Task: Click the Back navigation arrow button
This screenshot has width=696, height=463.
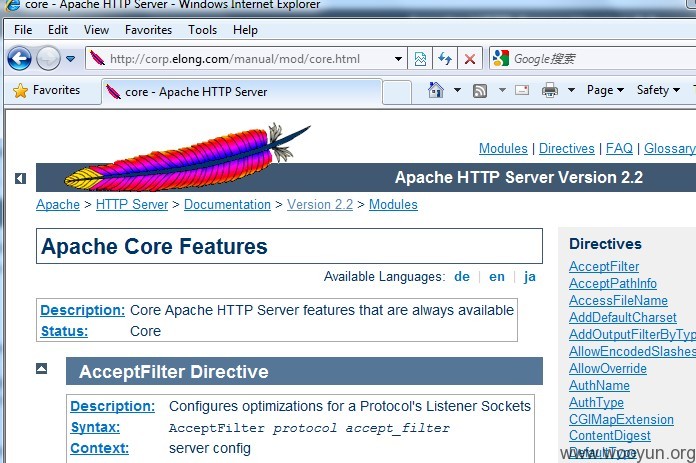Action: (19, 59)
